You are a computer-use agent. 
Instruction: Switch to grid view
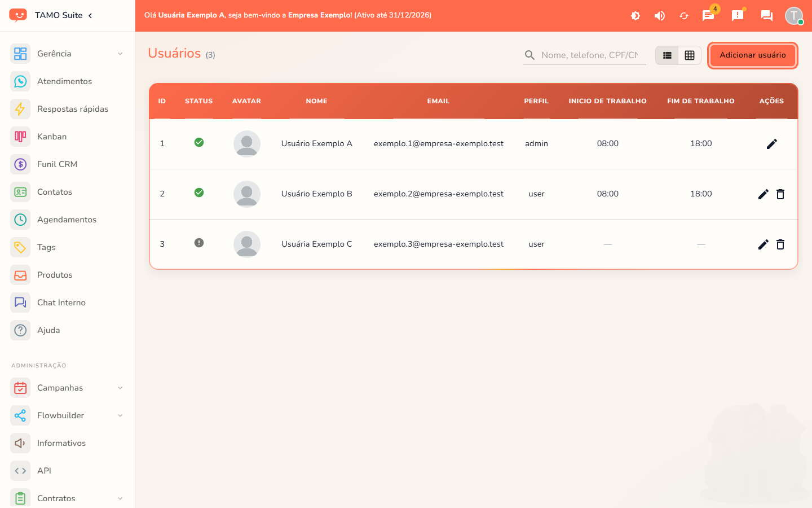tap(690, 55)
